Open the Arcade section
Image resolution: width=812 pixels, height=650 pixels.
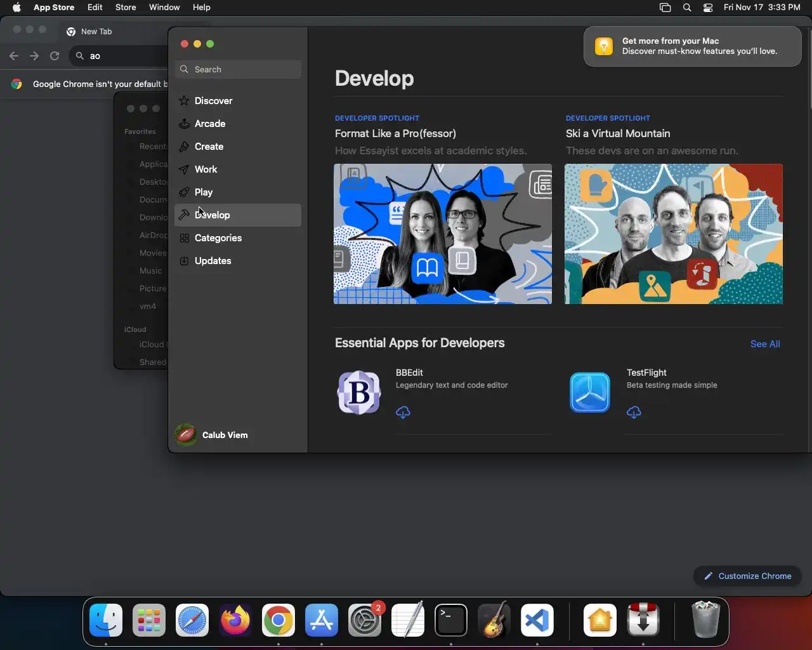pyautogui.click(x=238, y=124)
